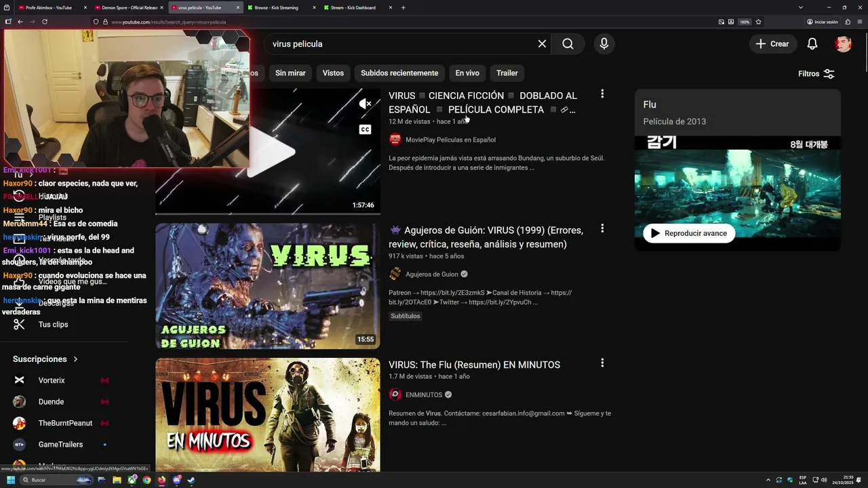This screenshot has width=868, height=488.
Task: Start voice search with the microphone icon
Action: coord(604,44)
